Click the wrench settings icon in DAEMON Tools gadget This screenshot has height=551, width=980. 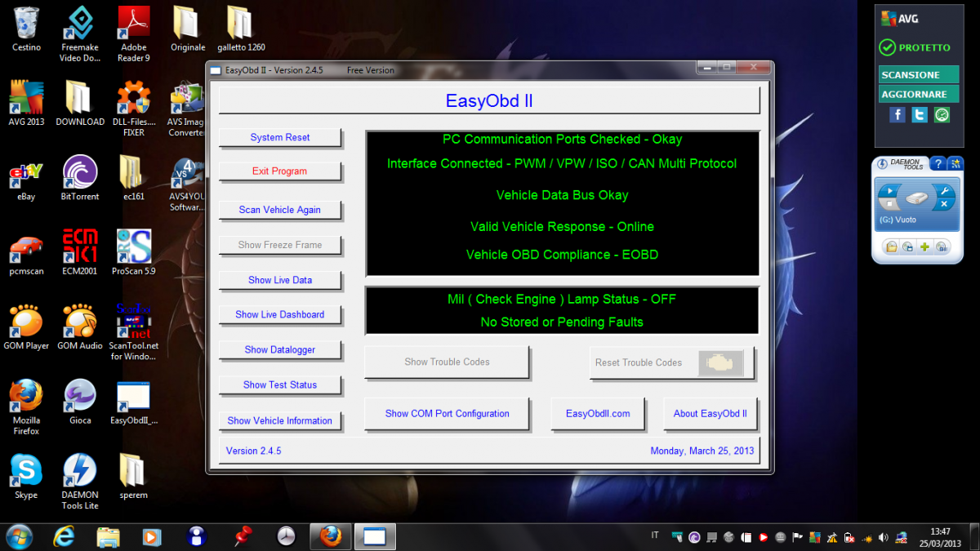(944, 192)
